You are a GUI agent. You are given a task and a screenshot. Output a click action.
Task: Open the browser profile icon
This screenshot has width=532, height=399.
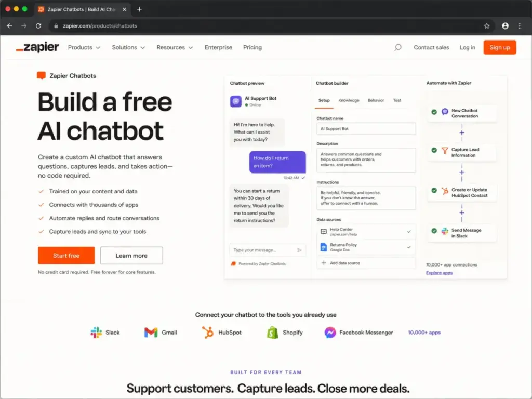click(x=505, y=26)
